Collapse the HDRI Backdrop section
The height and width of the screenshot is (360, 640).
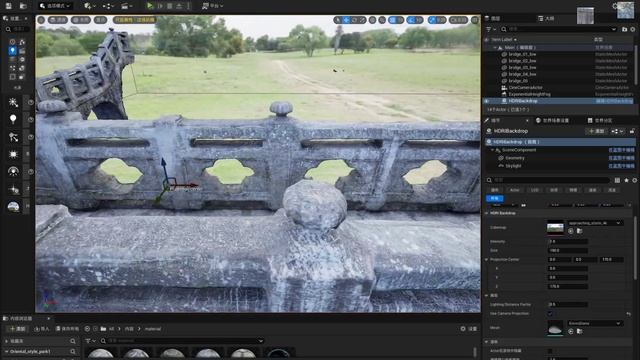tap(487, 213)
